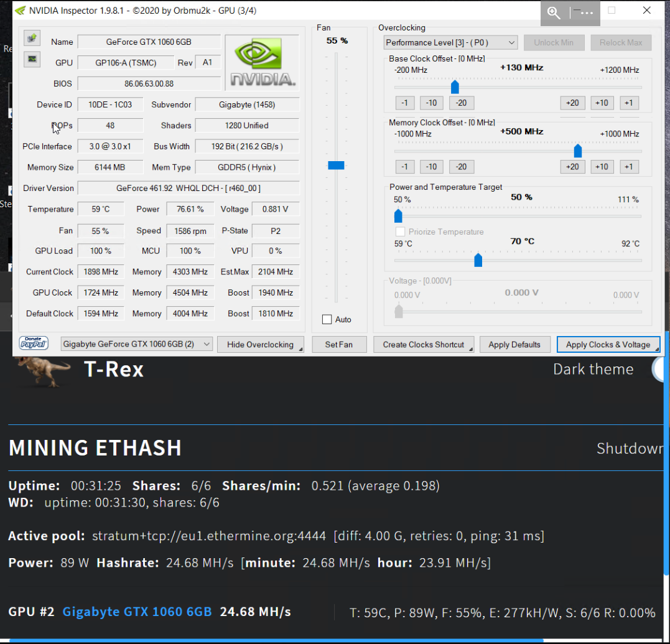
Task: Enable the Priorize Temperature checkbox
Action: coord(400,231)
